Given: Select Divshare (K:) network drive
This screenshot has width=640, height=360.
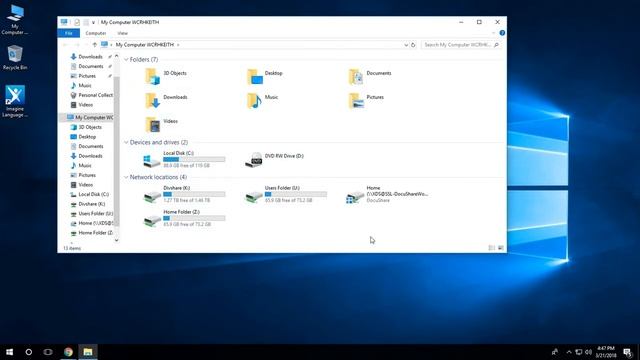Looking at the screenshot, I should tap(184, 194).
